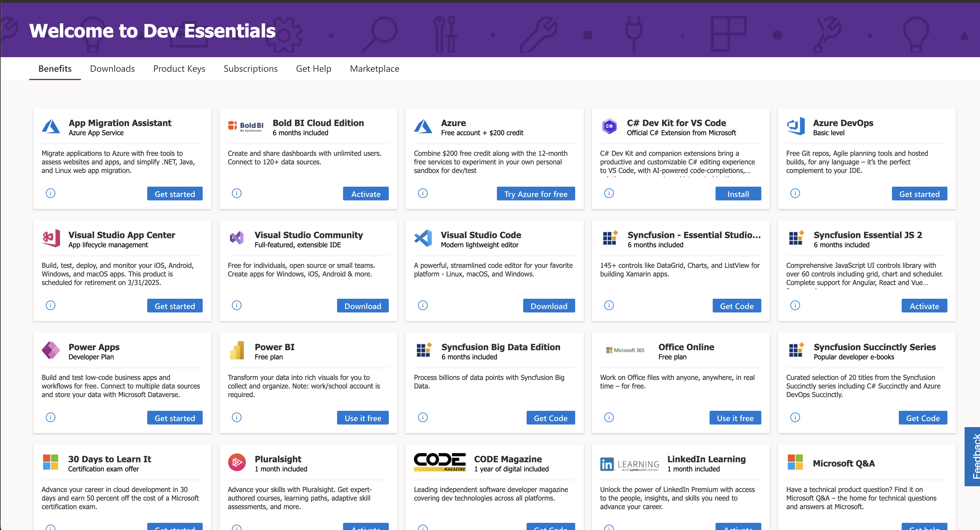Screen dimensions: 980x530
Task: Click the C# Dev Kit hexagon icon
Action: point(609,126)
